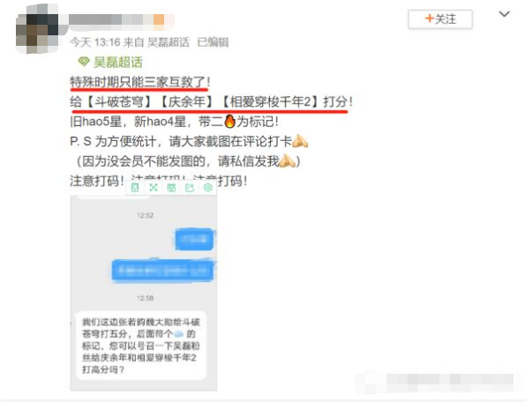This screenshot has height=402, width=532.
Task: Click the hexagon settings icon in toolbar
Action: pyautogui.click(x=207, y=188)
